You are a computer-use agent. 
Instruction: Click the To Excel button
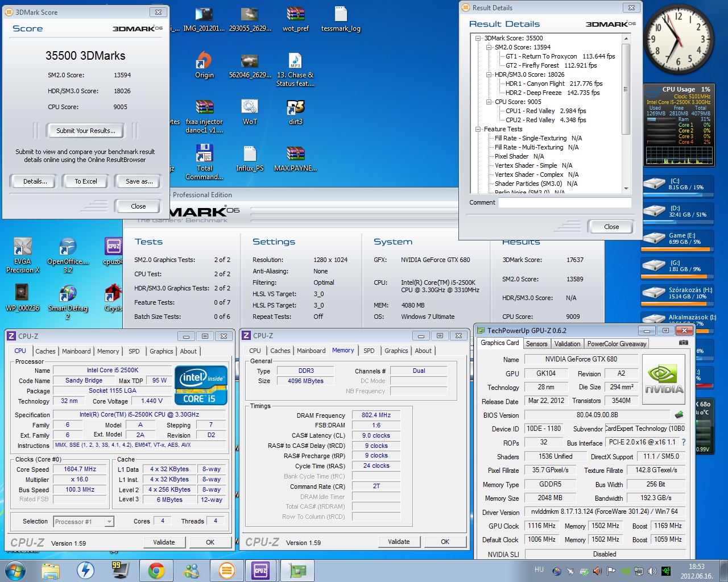(x=86, y=181)
